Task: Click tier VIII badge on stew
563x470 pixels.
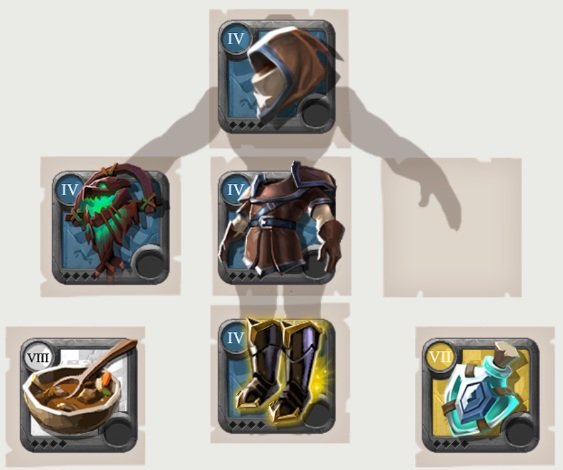Action: (38, 357)
